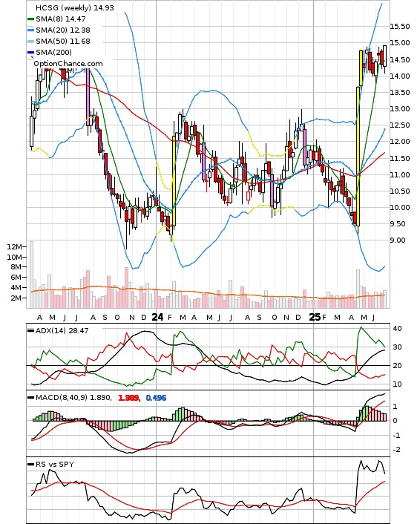Click the -2 tick on the MACD axis

pos(396,450)
